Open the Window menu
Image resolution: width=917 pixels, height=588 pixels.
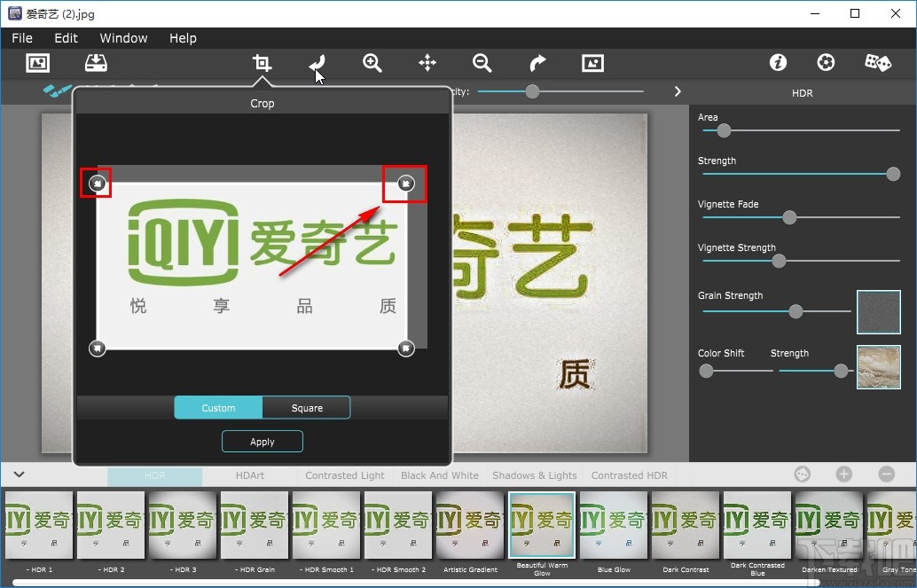pos(123,38)
